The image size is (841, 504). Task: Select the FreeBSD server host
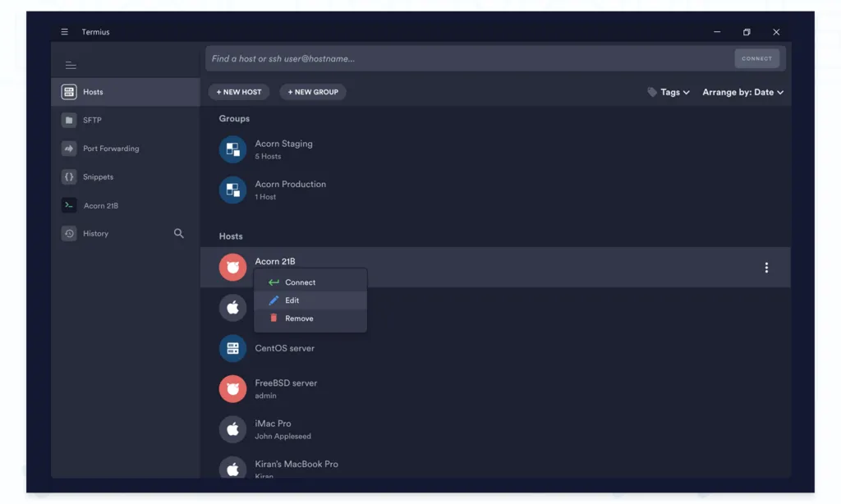point(495,389)
